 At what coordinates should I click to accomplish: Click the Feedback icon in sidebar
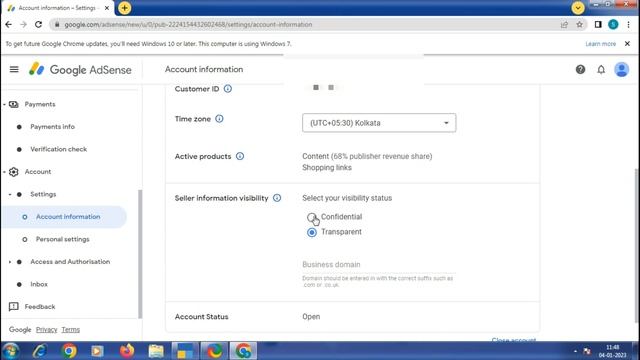tap(14, 307)
